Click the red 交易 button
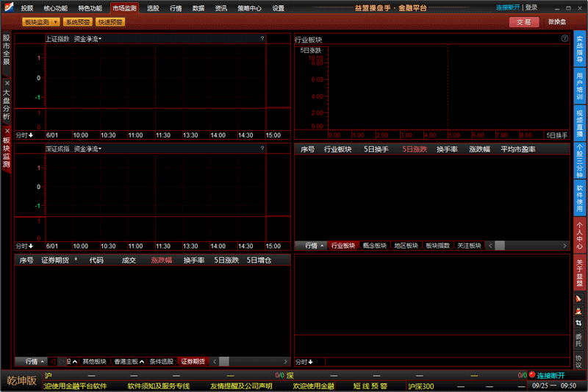This screenshot has width=588, height=392. tap(524, 22)
